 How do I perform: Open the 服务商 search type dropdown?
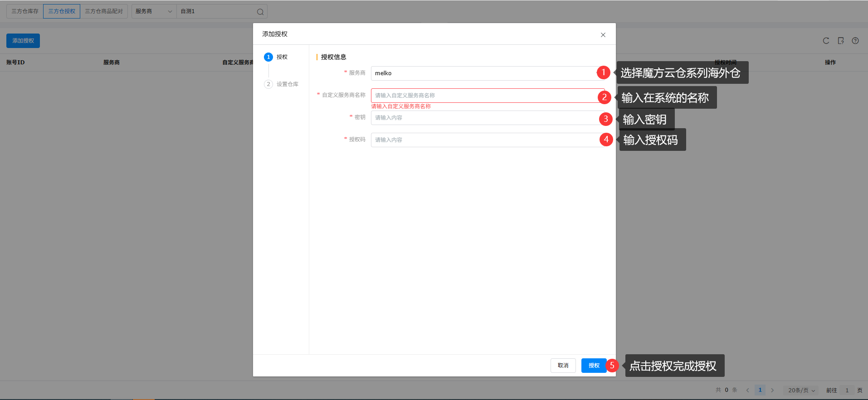click(x=154, y=11)
